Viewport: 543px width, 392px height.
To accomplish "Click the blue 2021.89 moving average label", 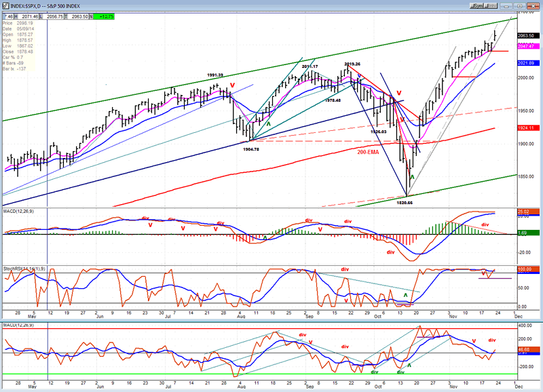I will coord(528,63).
